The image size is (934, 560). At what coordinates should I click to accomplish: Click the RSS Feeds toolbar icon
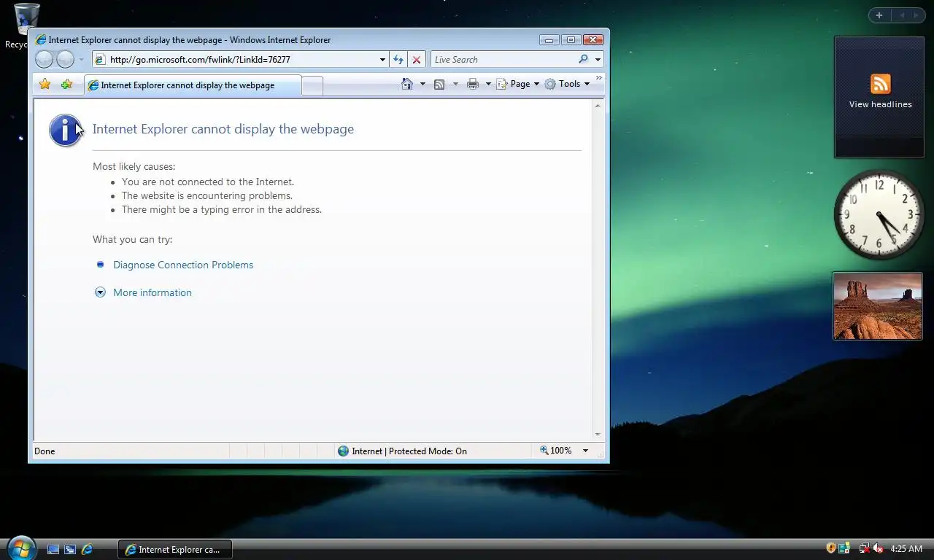point(439,84)
